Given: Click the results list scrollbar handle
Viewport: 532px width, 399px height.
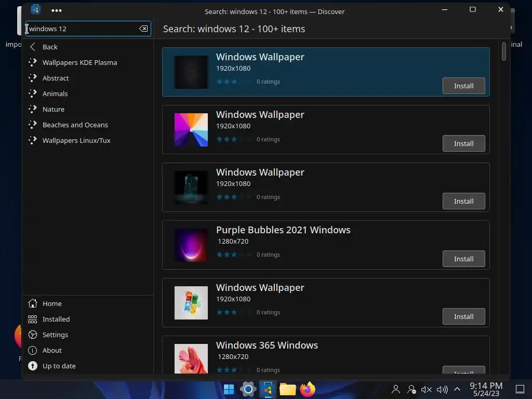Looking at the screenshot, I should pyautogui.click(x=504, y=51).
